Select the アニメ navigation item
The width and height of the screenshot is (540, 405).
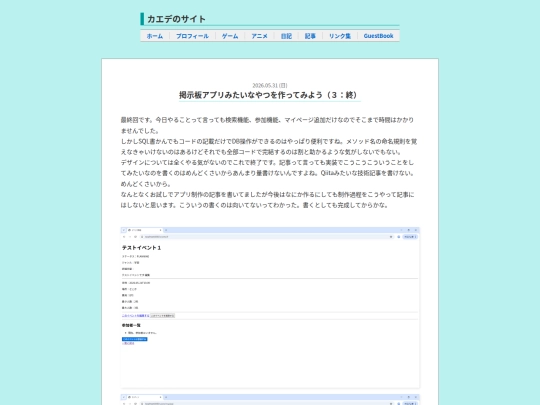click(259, 36)
